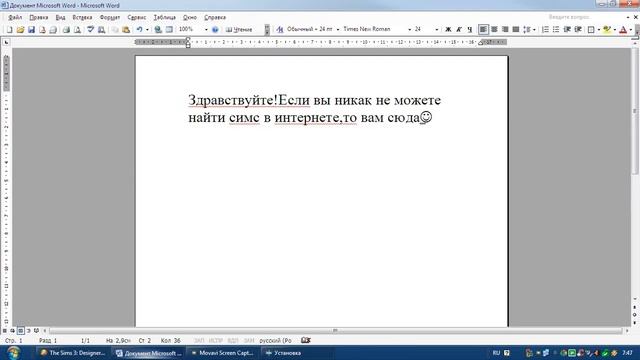Viewport: 640px width, 360px height.
Task: Open Styles and Formatting pane icon
Action: [280, 29]
